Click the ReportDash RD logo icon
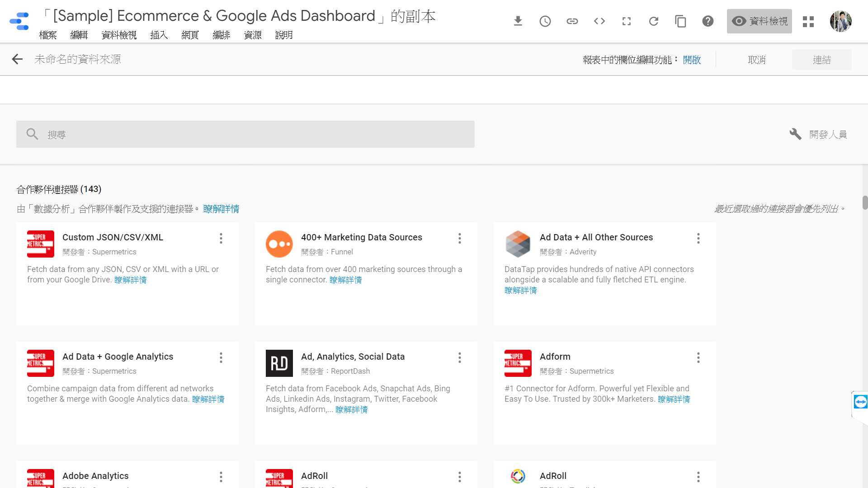868x488 pixels. coord(279,363)
